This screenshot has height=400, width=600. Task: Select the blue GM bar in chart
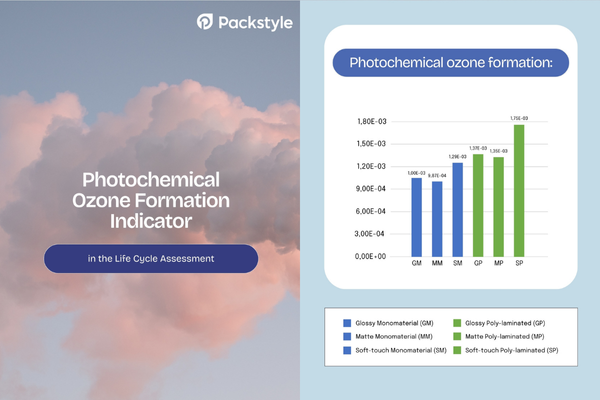pyautogui.click(x=417, y=217)
